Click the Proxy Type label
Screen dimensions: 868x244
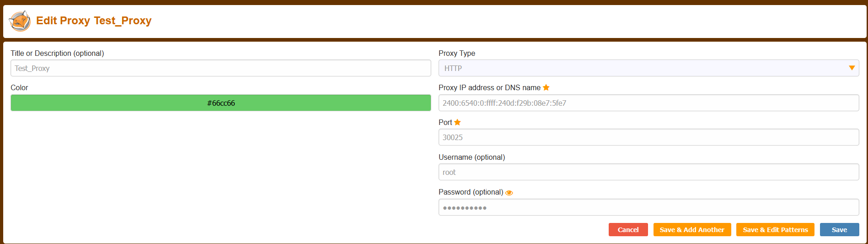pos(456,53)
